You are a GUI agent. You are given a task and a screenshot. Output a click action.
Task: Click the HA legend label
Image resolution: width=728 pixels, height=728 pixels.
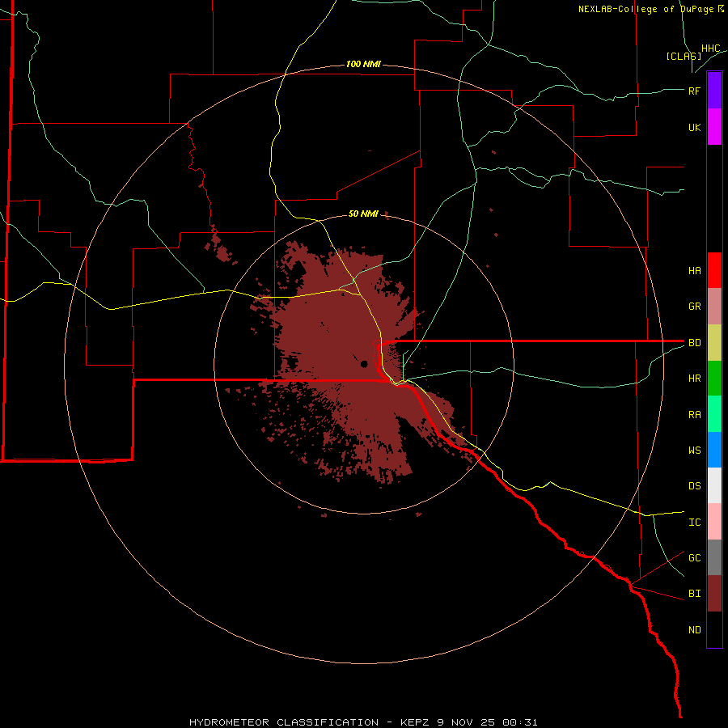(x=694, y=271)
